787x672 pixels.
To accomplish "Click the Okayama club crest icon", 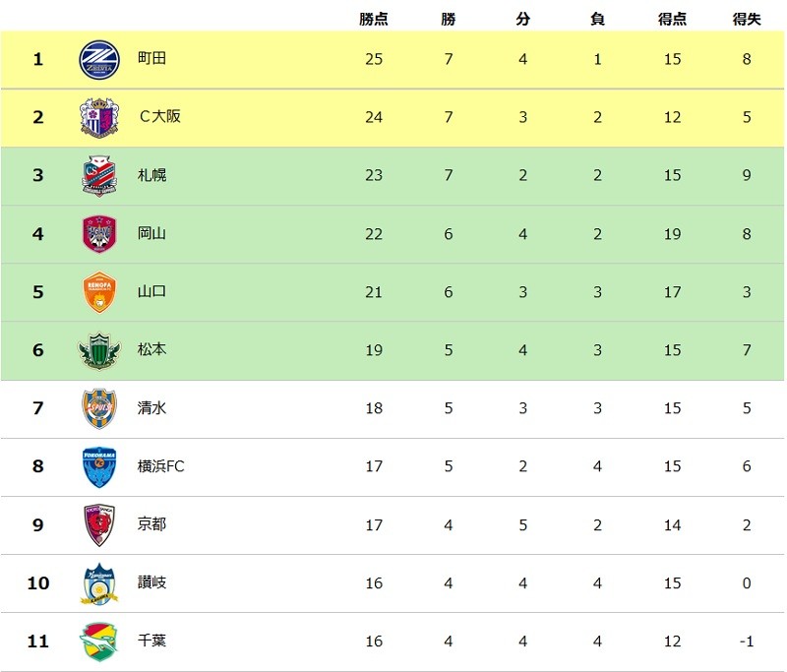I will click(98, 233).
